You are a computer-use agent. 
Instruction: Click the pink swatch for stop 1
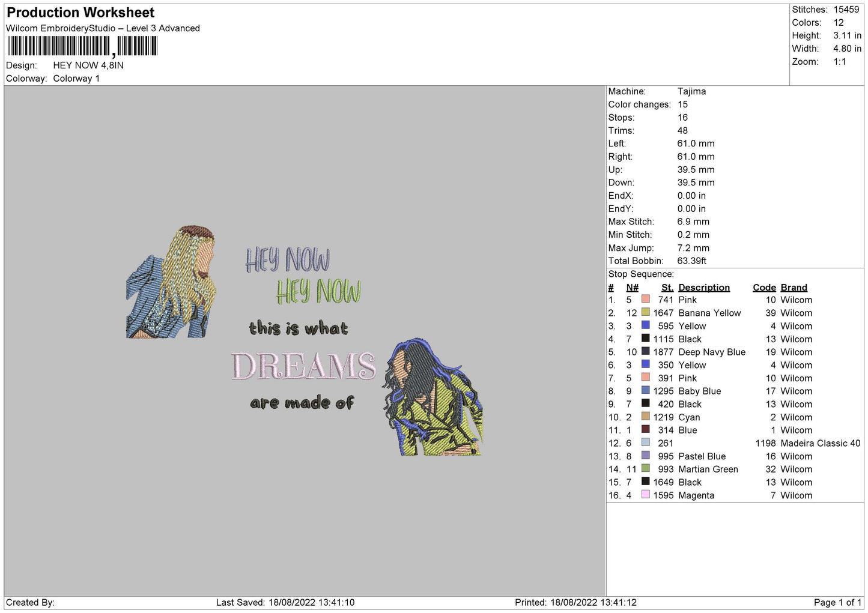[645, 299]
